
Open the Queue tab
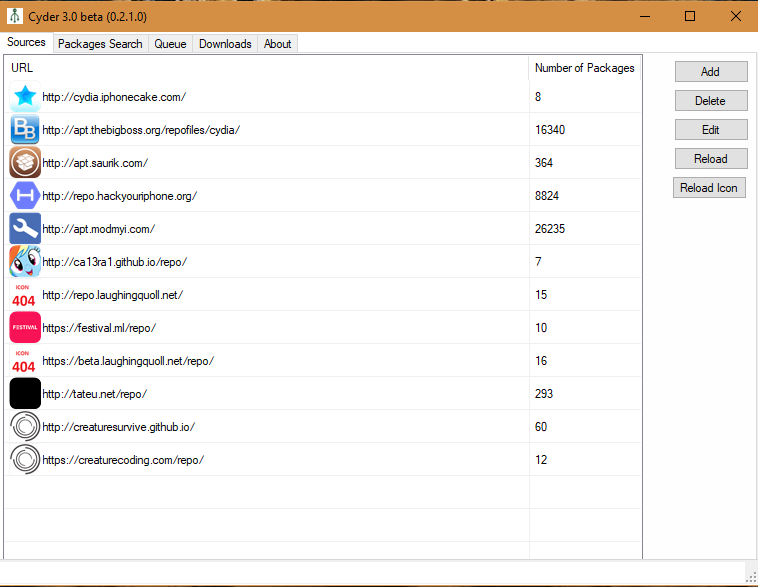tap(170, 44)
